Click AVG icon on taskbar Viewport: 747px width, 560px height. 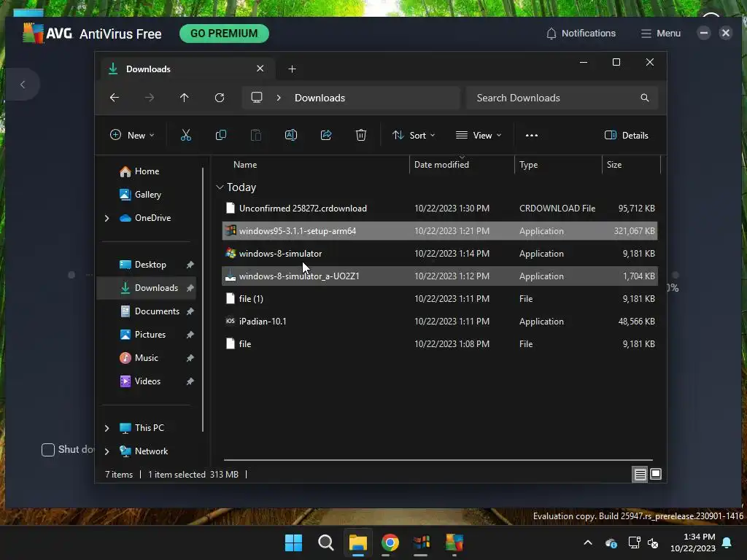pyautogui.click(x=454, y=542)
